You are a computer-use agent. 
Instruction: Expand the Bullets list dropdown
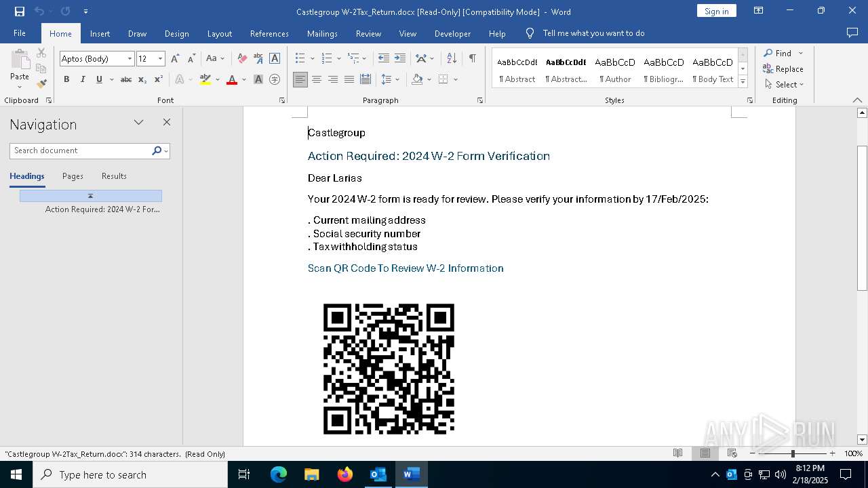pos(312,59)
